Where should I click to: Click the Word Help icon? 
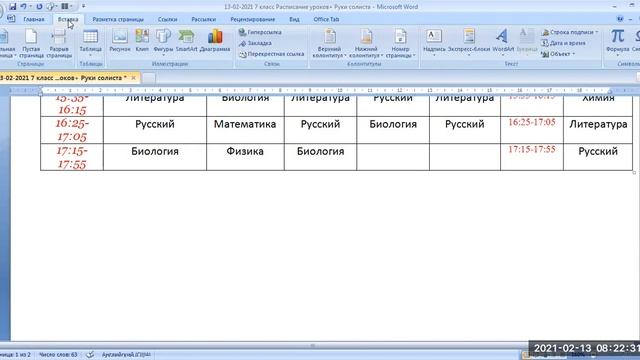[x=620, y=19]
